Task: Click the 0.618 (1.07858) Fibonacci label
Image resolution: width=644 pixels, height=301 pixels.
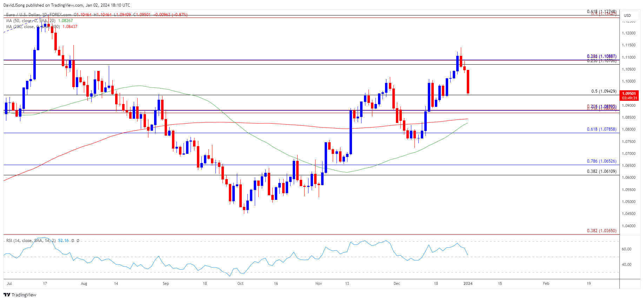Action: pos(602,129)
